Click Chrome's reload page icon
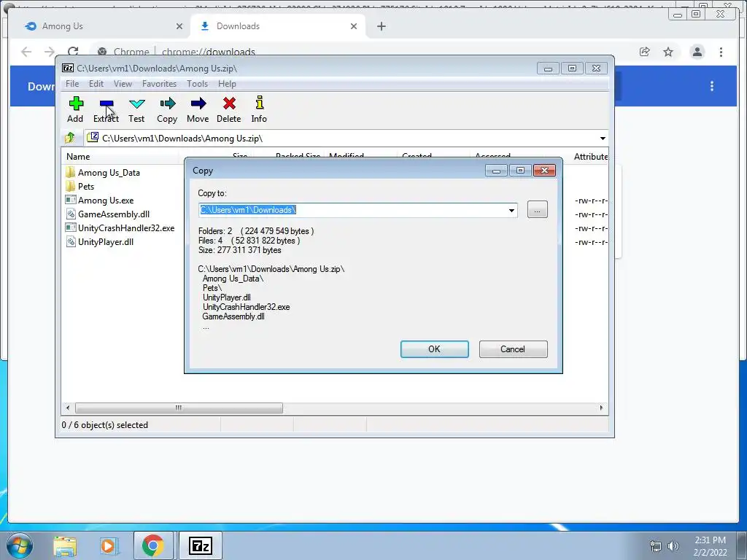747x560 pixels. 73,52
